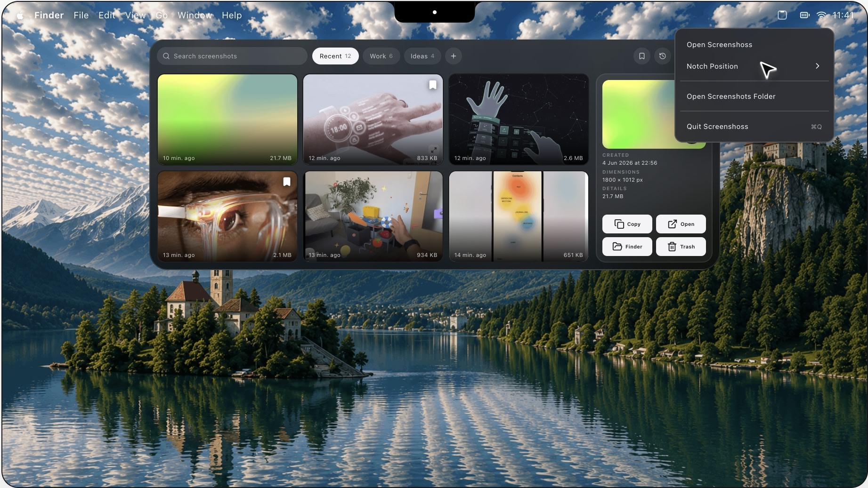Open the View menu
Viewport: 868px width, 488px height.
(135, 15)
